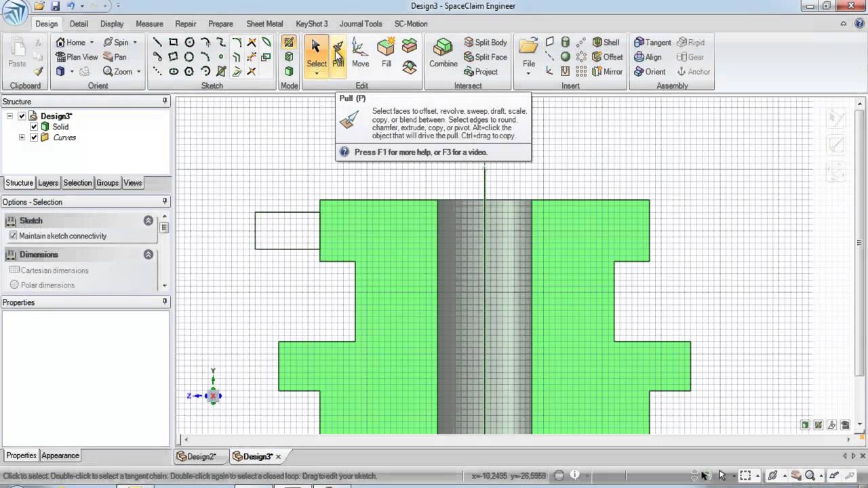
Task: Open the Spin dropdown arrow
Action: pos(135,43)
